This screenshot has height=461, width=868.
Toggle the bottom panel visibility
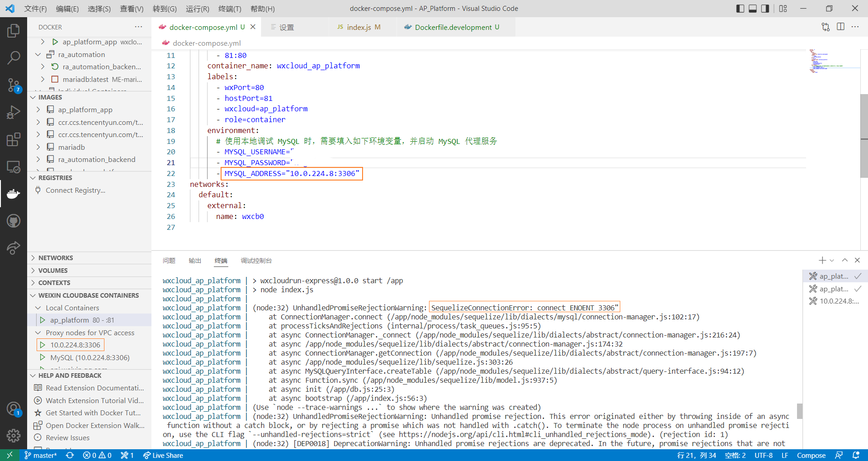pos(753,9)
